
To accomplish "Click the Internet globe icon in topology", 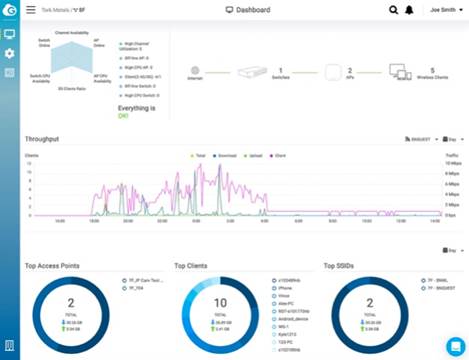I will pos(195,70).
